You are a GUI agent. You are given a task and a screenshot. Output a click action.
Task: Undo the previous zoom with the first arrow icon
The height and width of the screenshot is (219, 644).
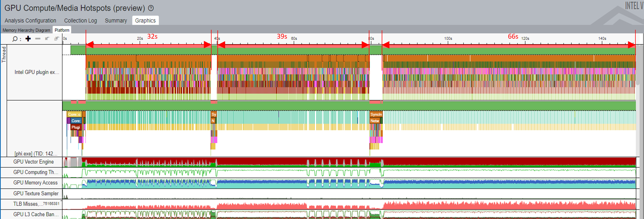[x=47, y=39]
